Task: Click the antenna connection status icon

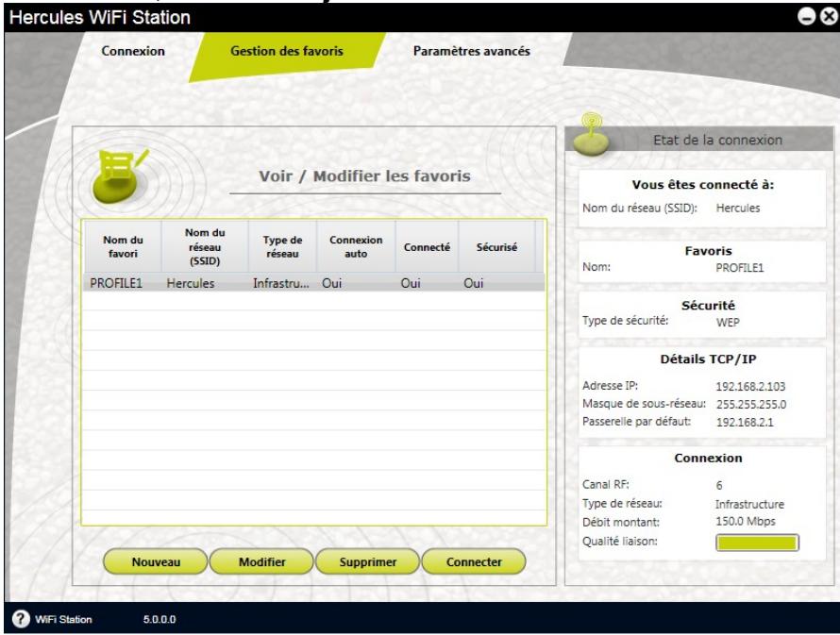Action: coord(590,134)
